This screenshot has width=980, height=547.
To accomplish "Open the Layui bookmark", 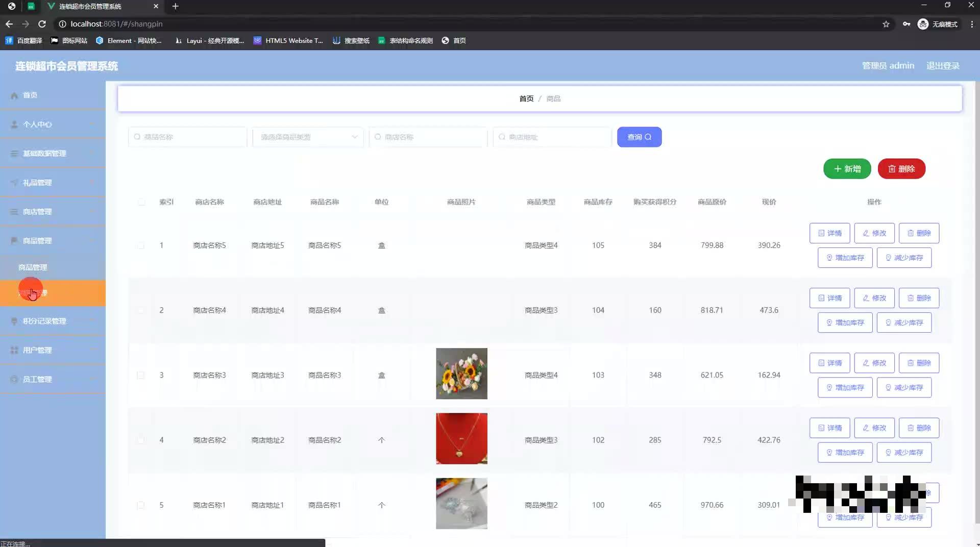I will 209,40.
